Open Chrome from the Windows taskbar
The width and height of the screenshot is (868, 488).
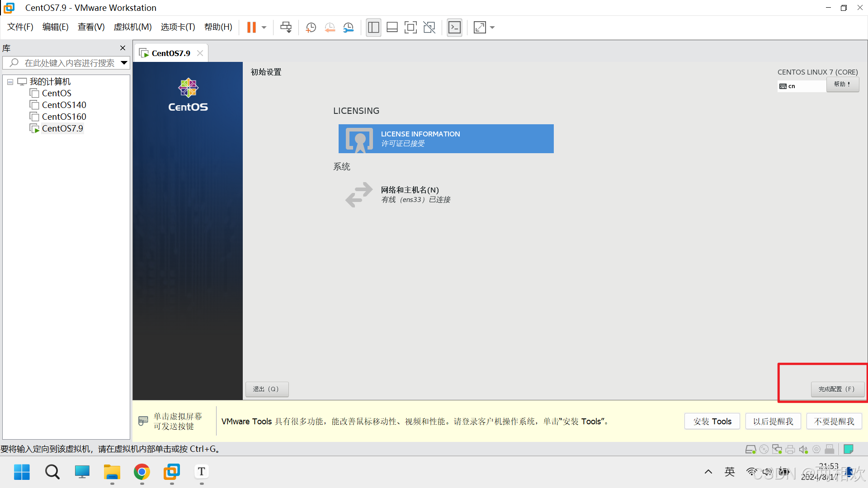pyautogui.click(x=142, y=472)
